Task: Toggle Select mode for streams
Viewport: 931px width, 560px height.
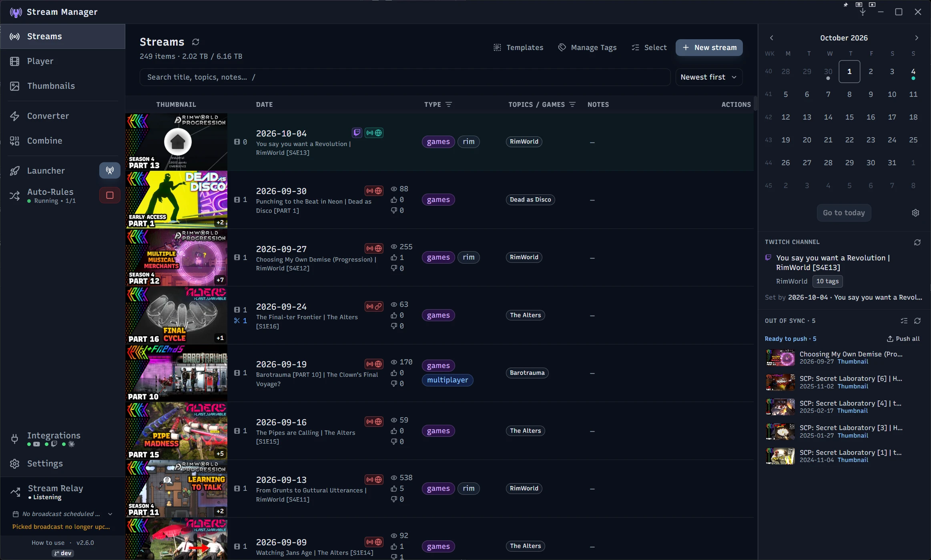Action: pos(649,48)
